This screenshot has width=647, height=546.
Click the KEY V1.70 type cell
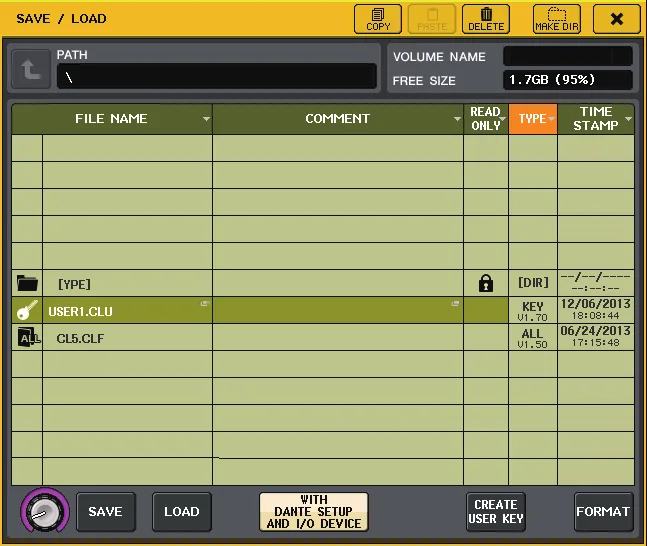pos(533,310)
